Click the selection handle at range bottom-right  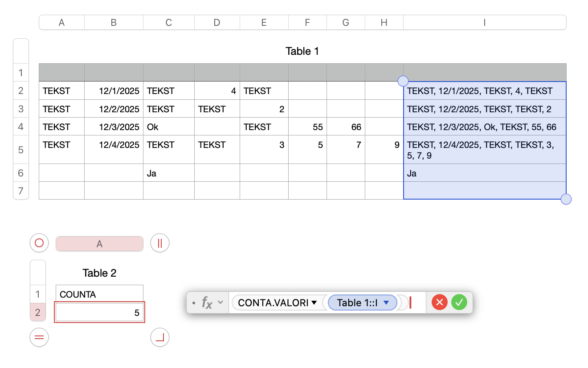pos(566,199)
